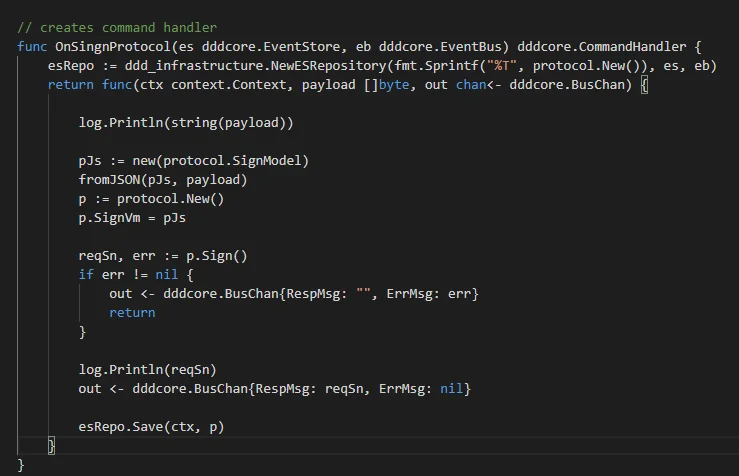
Task: Click the "if err != nil {" line
Action: 136,275
